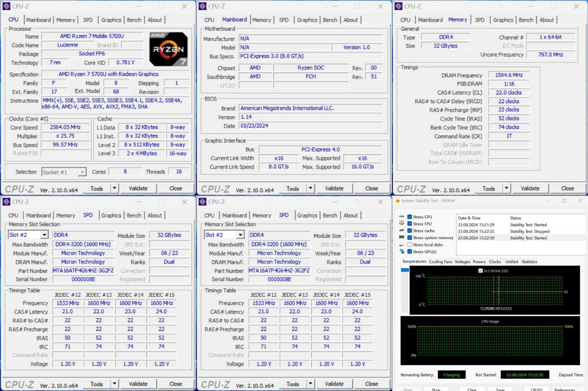Click Validate in the CPU tab window

pos(138,188)
